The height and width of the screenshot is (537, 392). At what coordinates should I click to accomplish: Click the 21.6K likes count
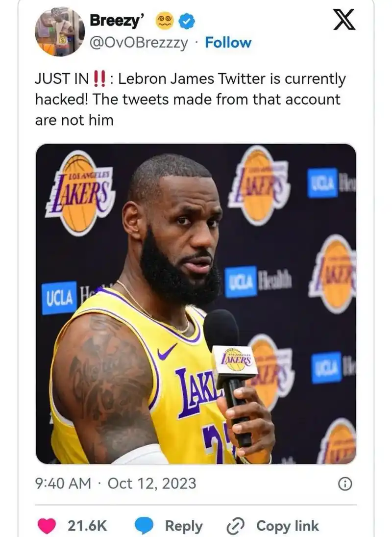[x=87, y=526]
